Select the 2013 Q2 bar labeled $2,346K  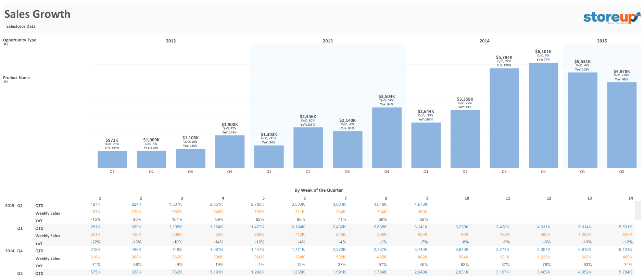[x=308, y=148]
